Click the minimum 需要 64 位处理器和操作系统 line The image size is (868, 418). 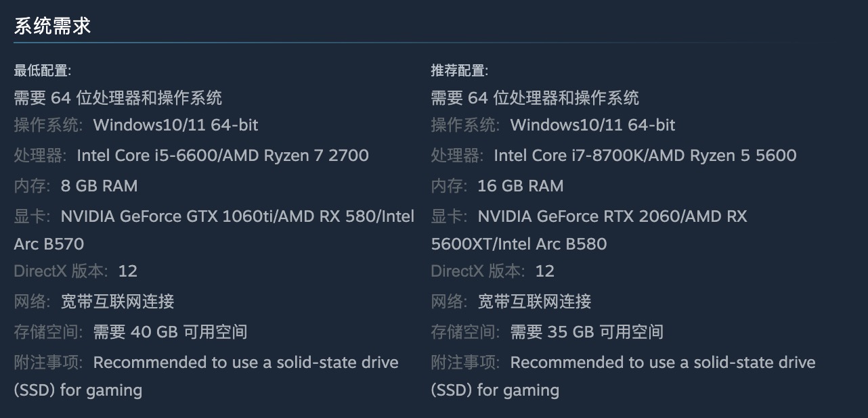118,98
